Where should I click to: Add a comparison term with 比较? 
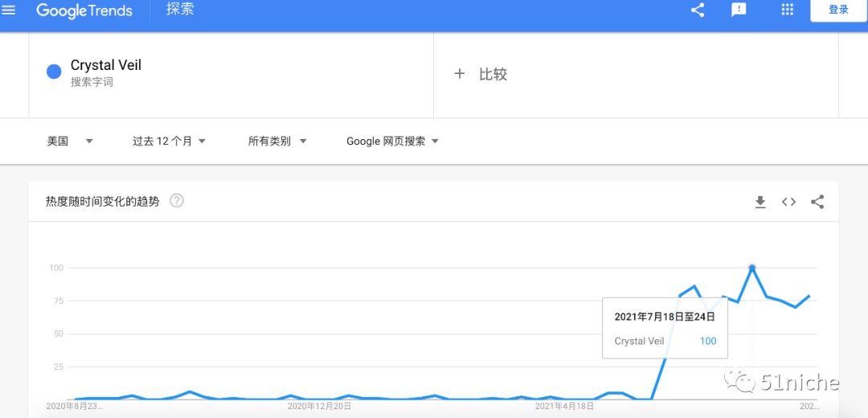tap(493, 74)
